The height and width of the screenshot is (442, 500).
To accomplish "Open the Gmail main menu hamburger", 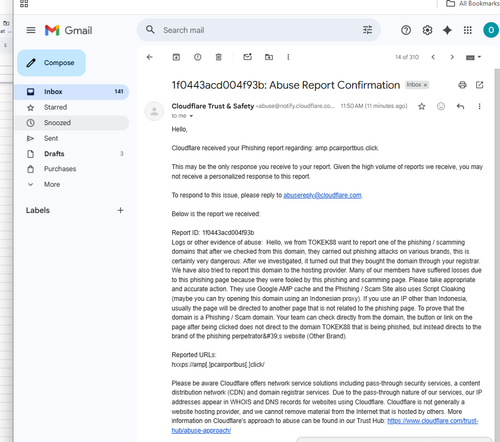I will (x=31, y=30).
